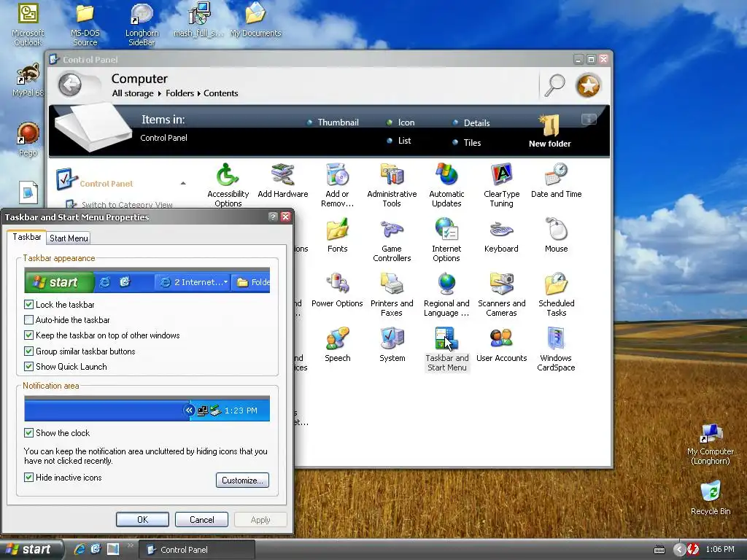
Task: Toggle Keep the taskbar on top
Action: click(29, 335)
